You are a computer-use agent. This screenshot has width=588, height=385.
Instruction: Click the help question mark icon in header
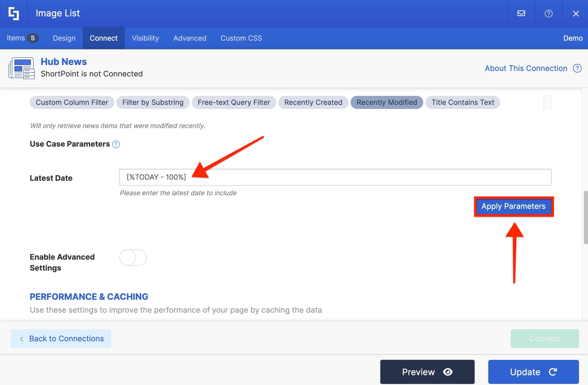(x=548, y=13)
